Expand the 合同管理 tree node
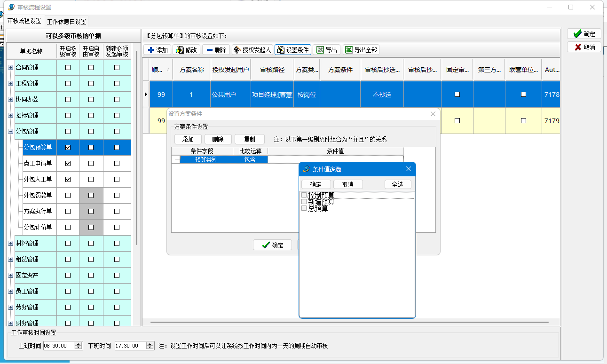The height and width of the screenshot is (364, 607). pos(11,68)
